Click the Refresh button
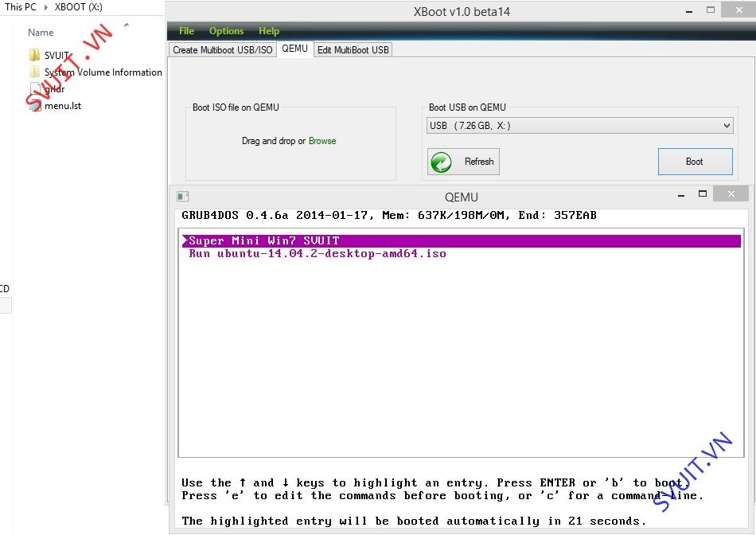Image resolution: width=756 pixels, height=535 pixels. click(463, 162)
